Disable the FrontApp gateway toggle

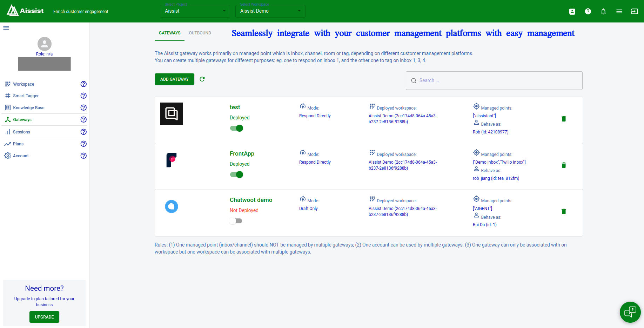(x=237, y=175)
